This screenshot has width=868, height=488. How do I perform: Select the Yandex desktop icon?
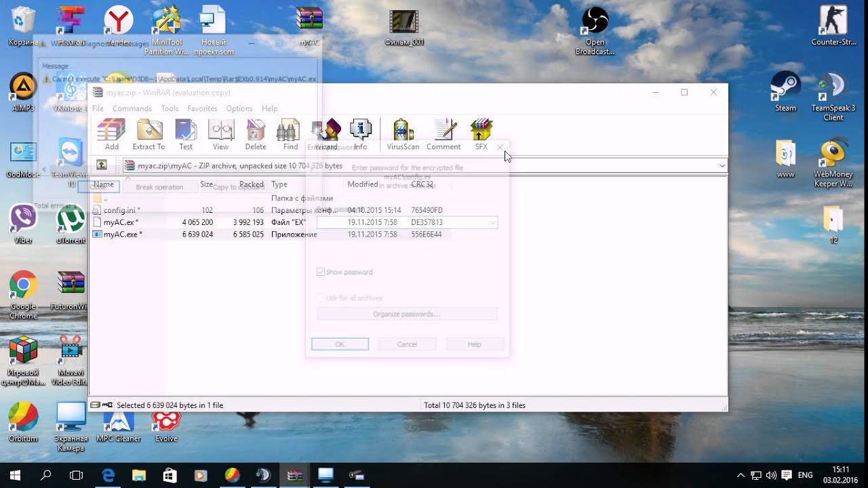pyautogui.click(x=118, y=27)
